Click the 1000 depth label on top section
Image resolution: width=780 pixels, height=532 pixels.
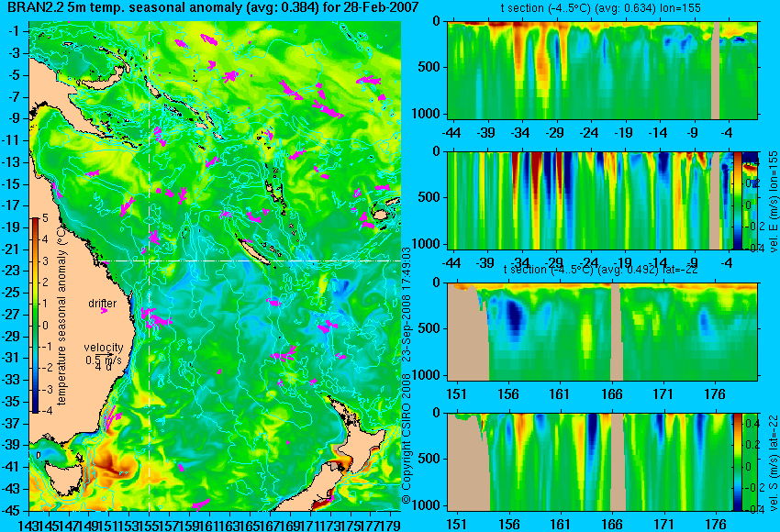pyautogui.click(x=427, y=114)
